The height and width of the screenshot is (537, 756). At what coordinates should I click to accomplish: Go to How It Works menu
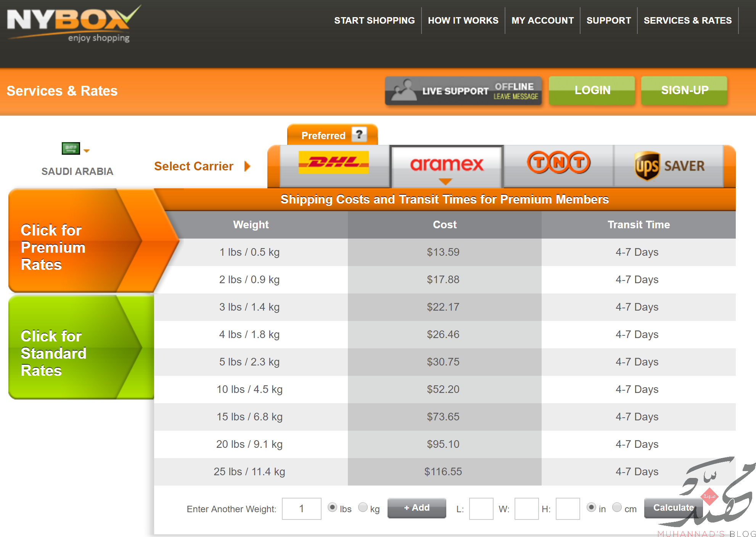point(463,21)
